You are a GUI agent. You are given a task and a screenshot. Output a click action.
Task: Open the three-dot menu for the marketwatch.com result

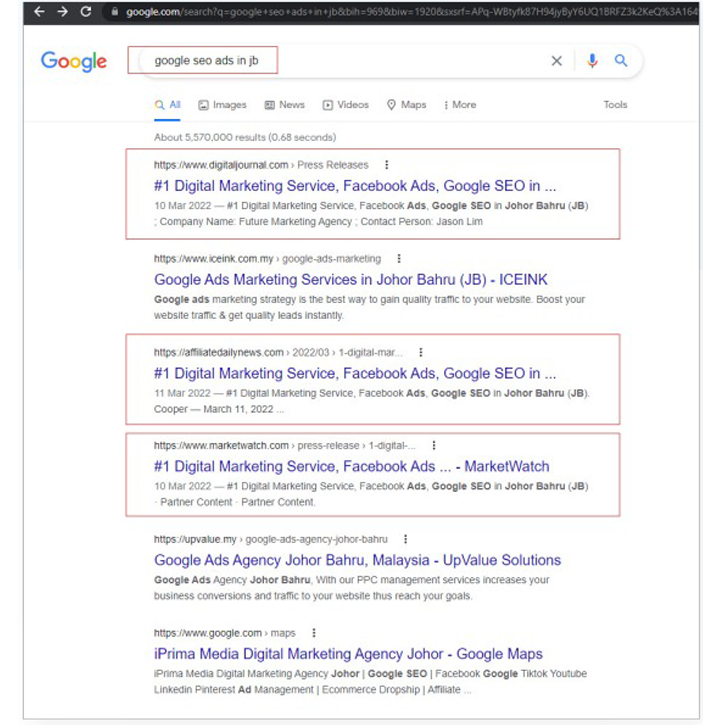coord(434,445)
